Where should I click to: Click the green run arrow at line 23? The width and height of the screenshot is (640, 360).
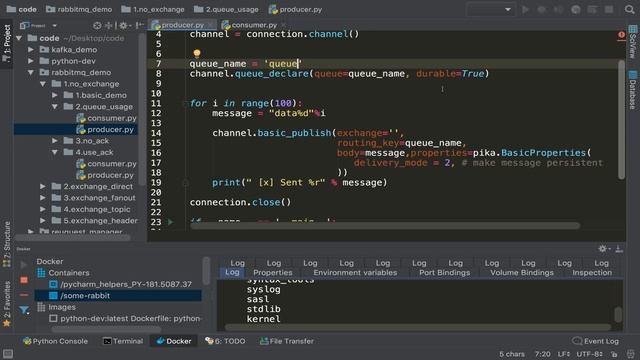(171, 222)
